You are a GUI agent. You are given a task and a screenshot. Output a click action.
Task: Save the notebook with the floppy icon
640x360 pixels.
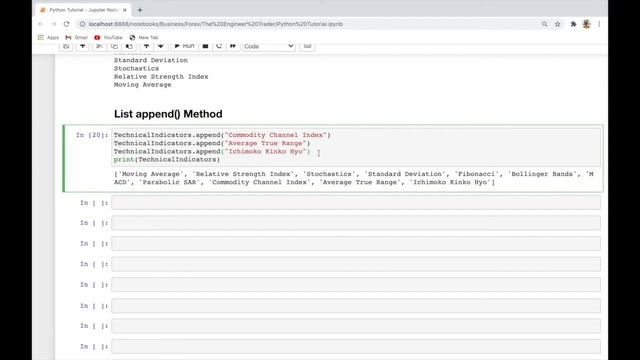click(x=66, y=46)
